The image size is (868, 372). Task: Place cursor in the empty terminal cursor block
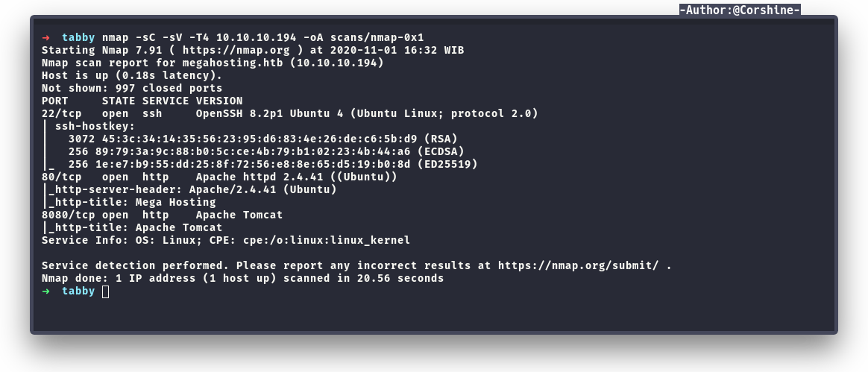tap(105, 291)
